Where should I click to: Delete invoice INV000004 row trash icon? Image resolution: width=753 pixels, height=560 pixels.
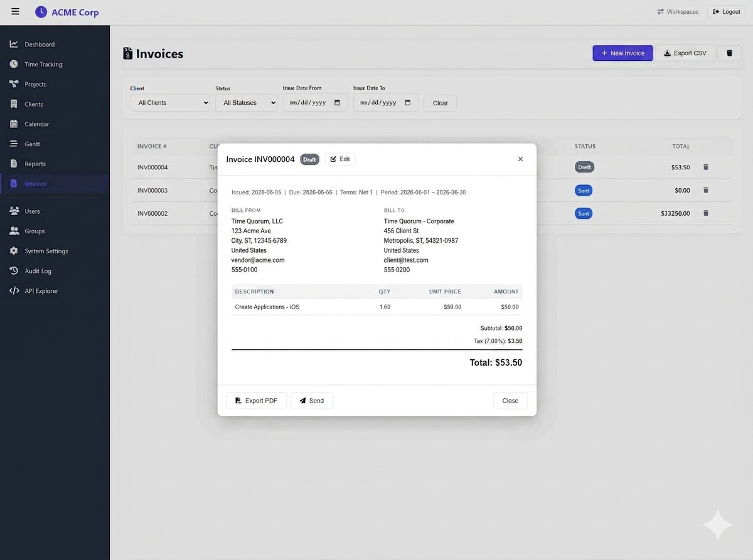[x=705, y=167]
